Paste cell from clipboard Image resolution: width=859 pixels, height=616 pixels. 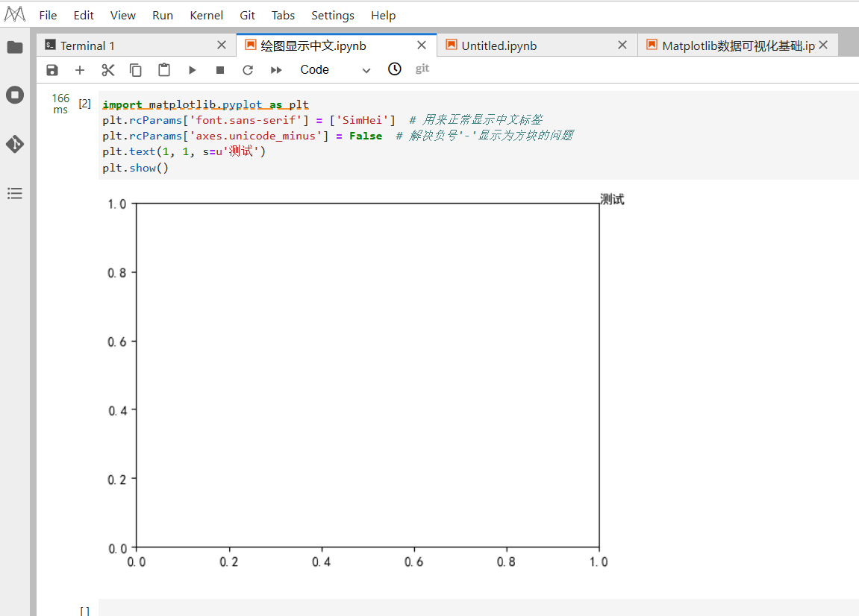point(164,70)
